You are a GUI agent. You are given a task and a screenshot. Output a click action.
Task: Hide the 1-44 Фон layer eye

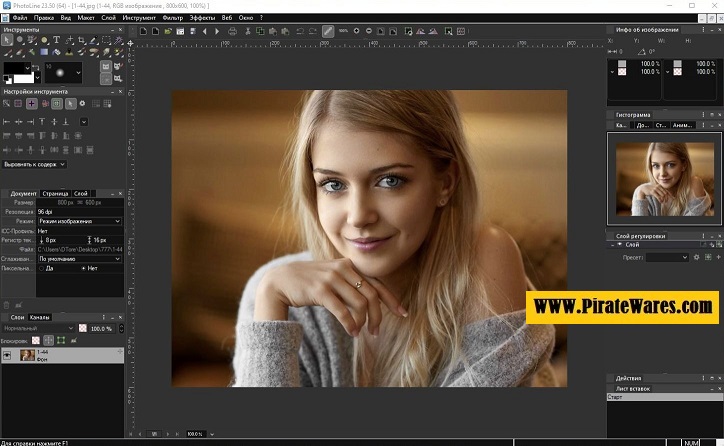coord(8,355)
